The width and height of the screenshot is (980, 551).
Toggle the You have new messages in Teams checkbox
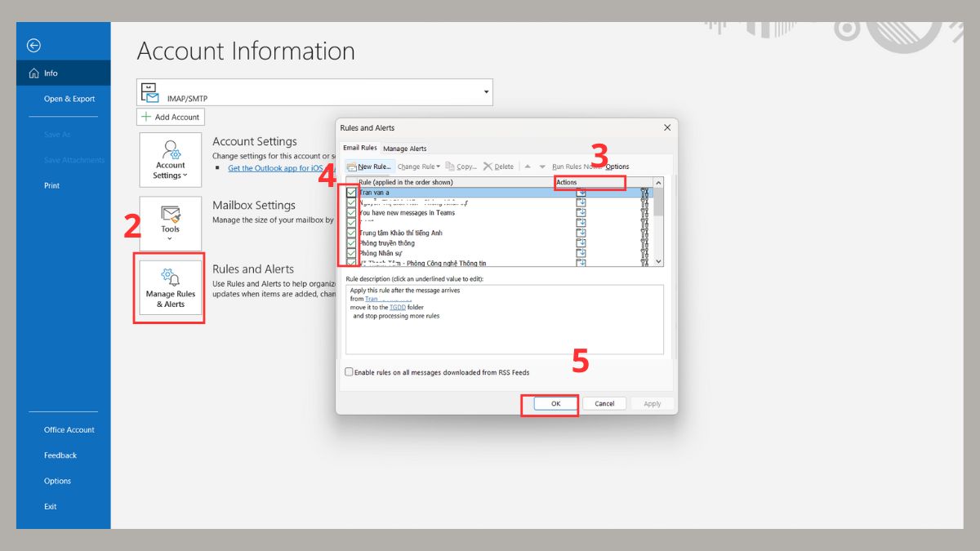(x=351, y=213)
